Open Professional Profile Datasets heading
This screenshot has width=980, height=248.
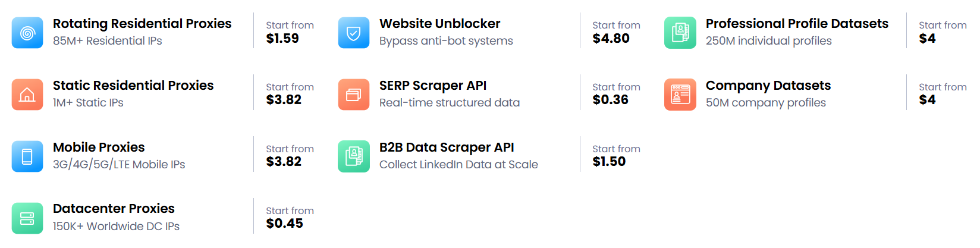797,24
